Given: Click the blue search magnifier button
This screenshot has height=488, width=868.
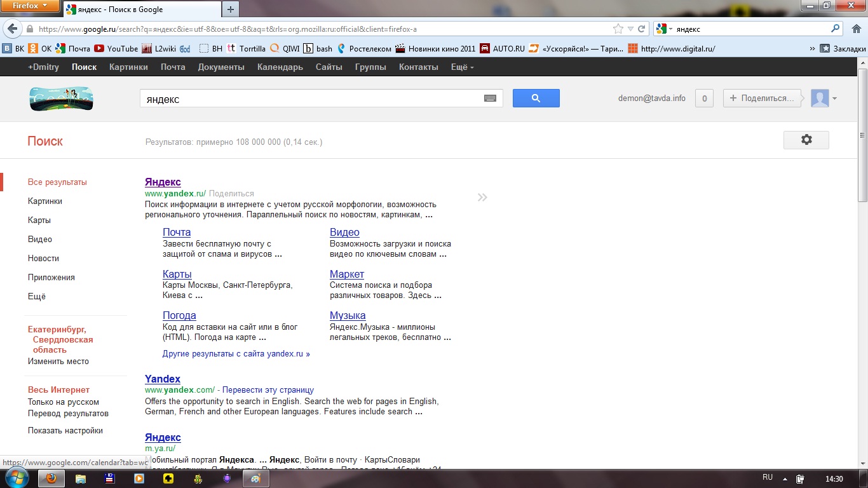Looking at the screenshot, I should point(536,98).
